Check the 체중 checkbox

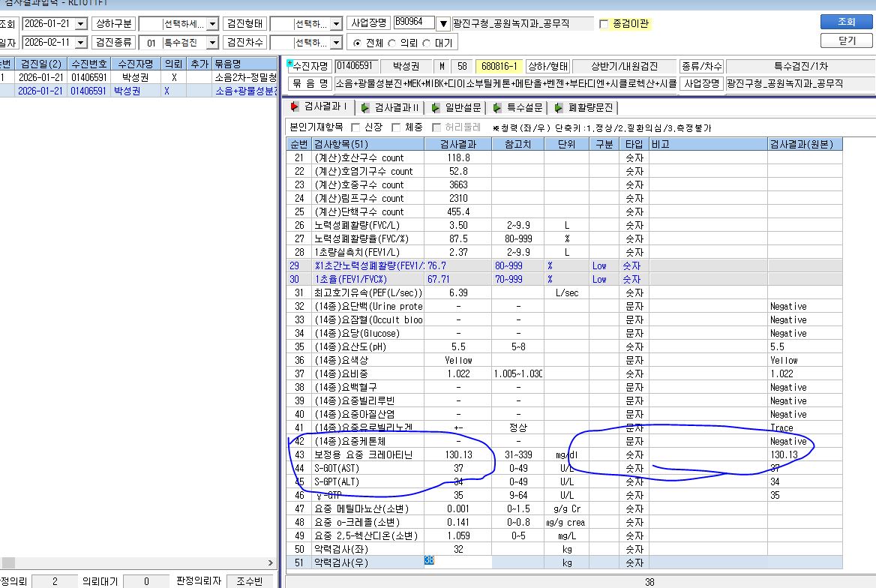pyautogui.click(x=396, y=127)
